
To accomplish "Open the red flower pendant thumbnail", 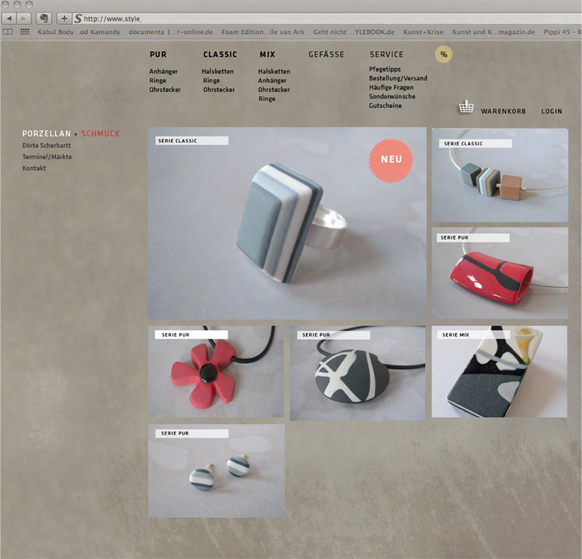I will pyautogui.click(x=216, y=372).
